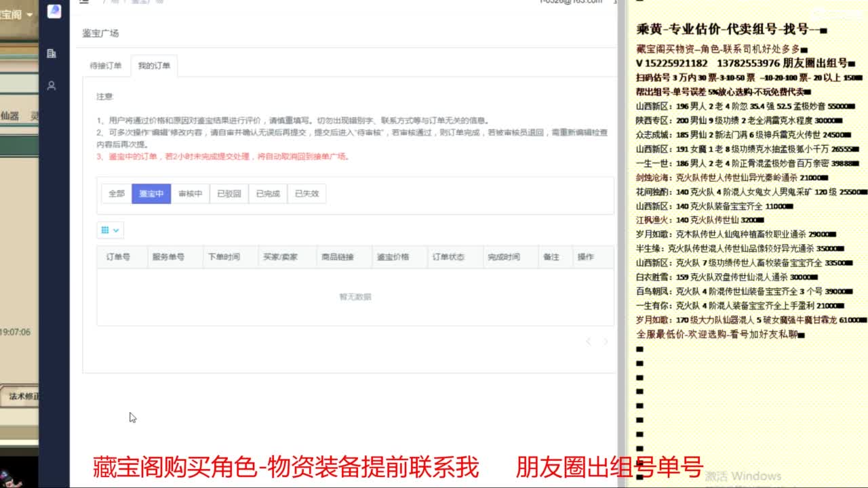Image resolution: width=868 pixels, height=488 pixels.
Task: Filter orders by 鉴宝中
Action: [151, 194]
